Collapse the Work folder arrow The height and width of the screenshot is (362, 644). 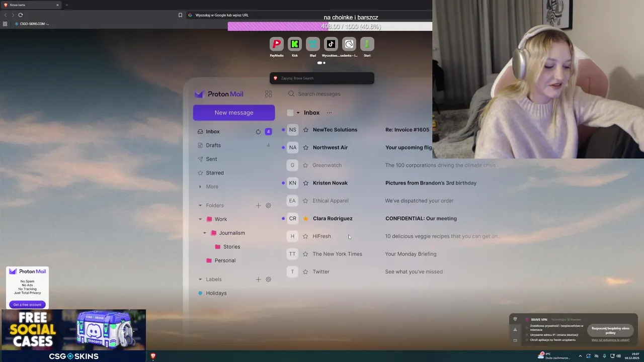point(200,219)
